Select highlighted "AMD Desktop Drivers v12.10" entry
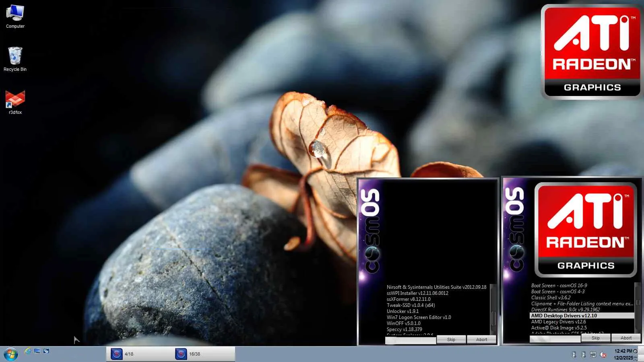The height and width of the screenshot is (362, 644). 582,316
